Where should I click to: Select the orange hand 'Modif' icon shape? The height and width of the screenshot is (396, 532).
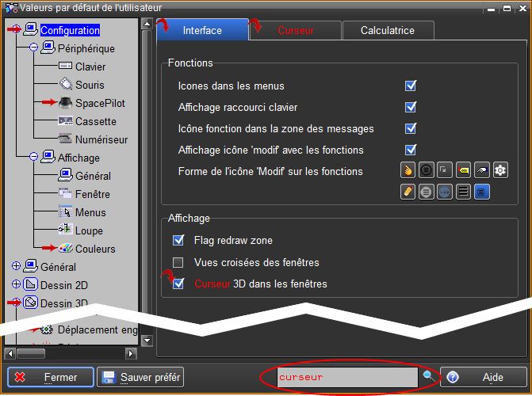[x=408, y=170]
